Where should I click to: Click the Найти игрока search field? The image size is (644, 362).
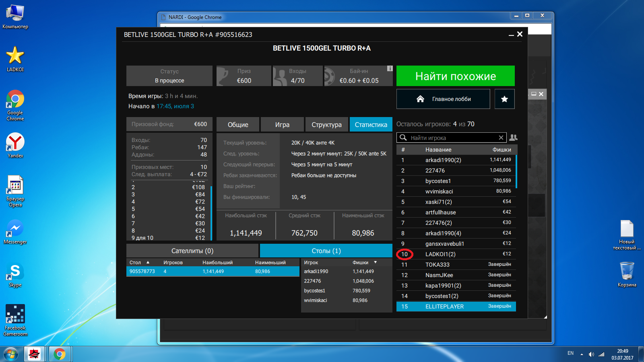(x=453, y=138)
